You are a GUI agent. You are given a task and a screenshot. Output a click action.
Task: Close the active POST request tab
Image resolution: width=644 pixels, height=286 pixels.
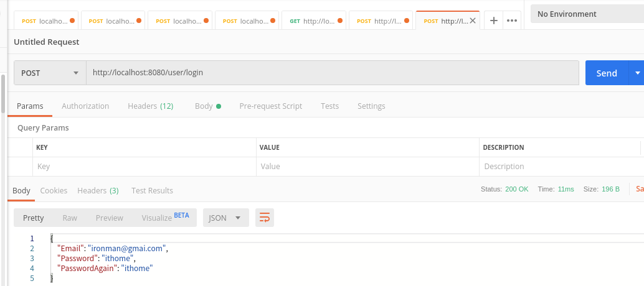473,21
